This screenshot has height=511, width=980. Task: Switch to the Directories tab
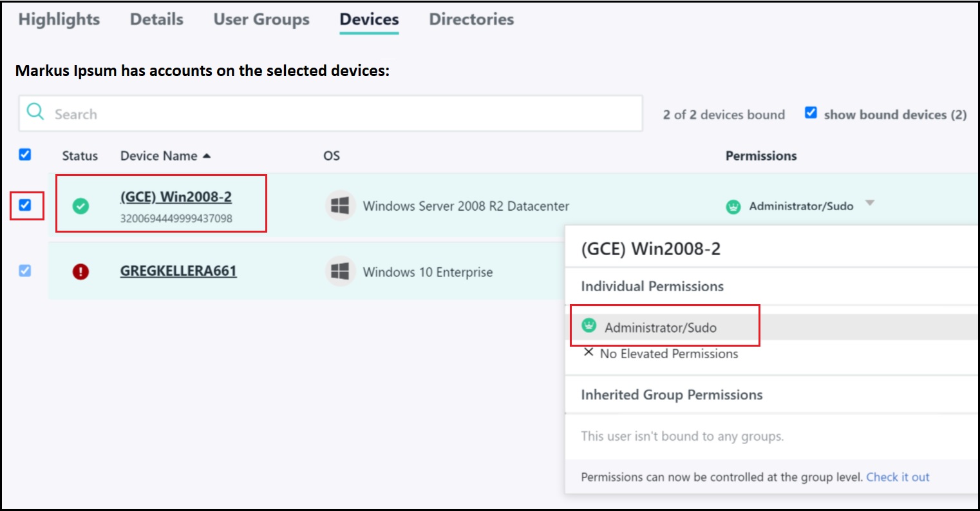pos(472,19)
